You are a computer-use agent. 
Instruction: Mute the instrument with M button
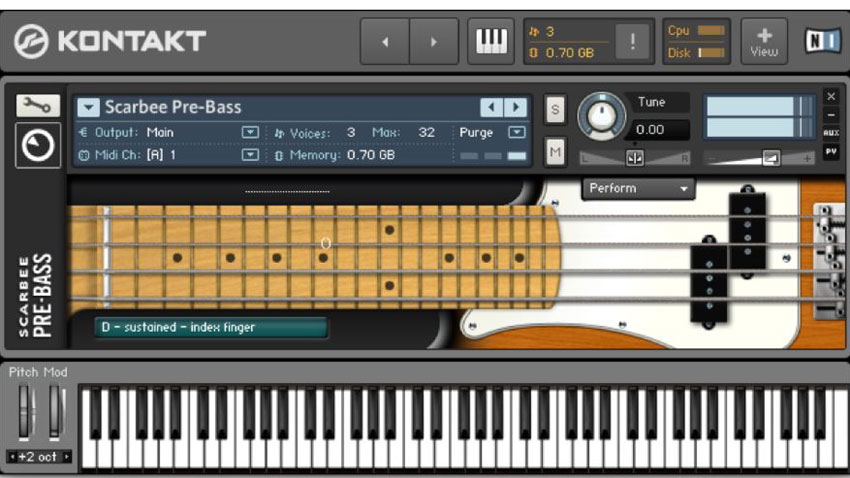555,152
